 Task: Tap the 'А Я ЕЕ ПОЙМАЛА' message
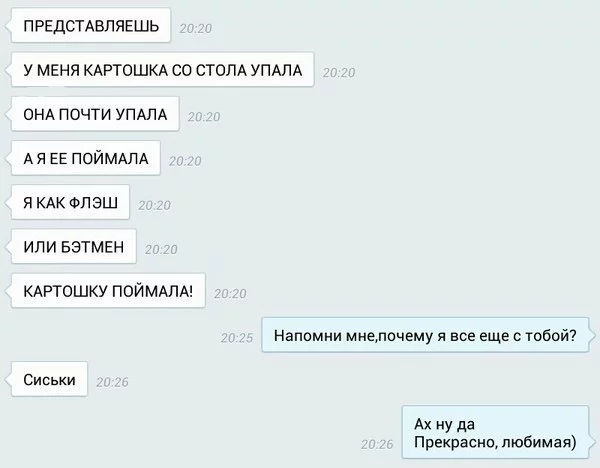(x=86, y=158)
